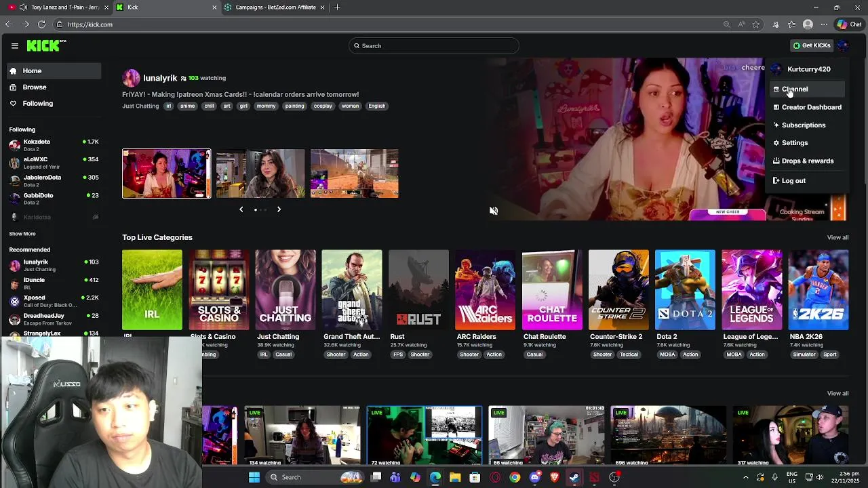Close the Kick browser tab
This screenshot has height=488, width=868.
click(214, 7)
